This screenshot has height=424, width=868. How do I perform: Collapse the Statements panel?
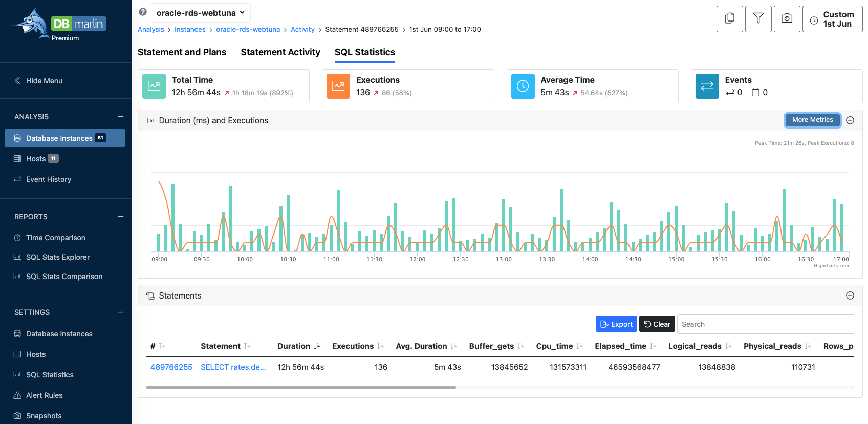click(850, 295)
